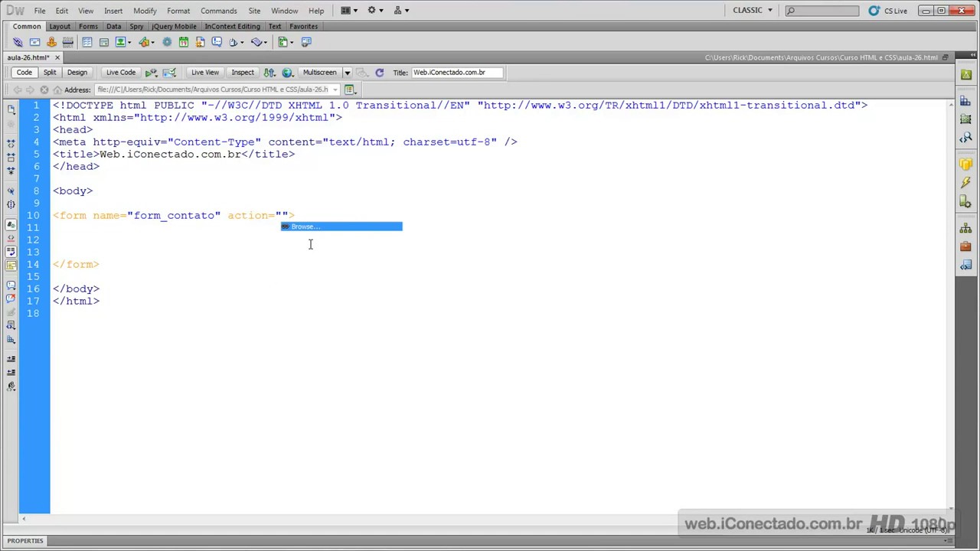Click the Live Code button
Image resolution: width=980 pixels, height=551 pixels.
pyautogui.click(x=121, y=73)
